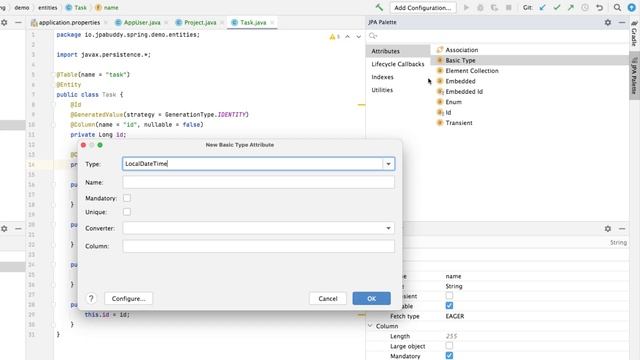Open the Type dropdown arrow
Image resolution: width=640 pixels, height=360 pixels.
pos(388,164)
